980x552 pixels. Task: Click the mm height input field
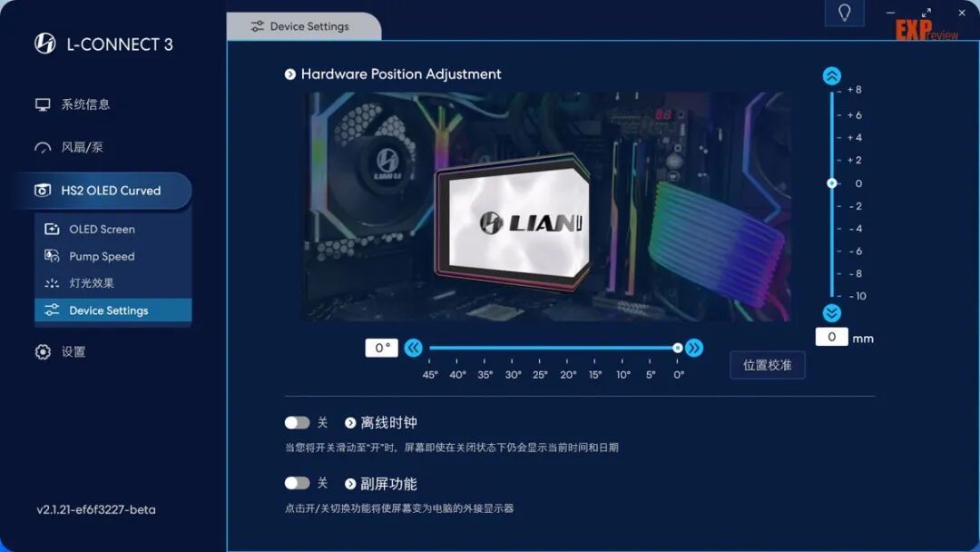pyautogui.click(x=831, y=337)
